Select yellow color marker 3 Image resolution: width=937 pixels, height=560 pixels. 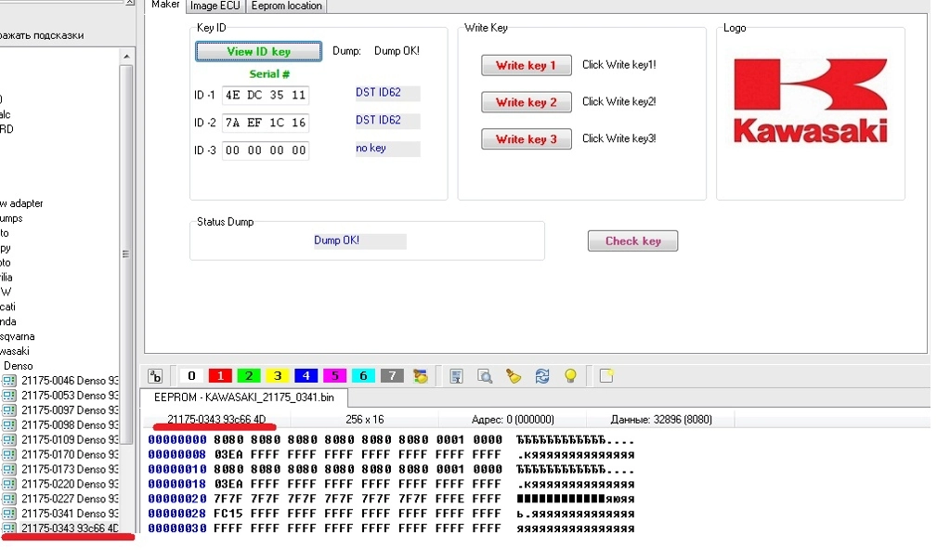click(278, 376)
